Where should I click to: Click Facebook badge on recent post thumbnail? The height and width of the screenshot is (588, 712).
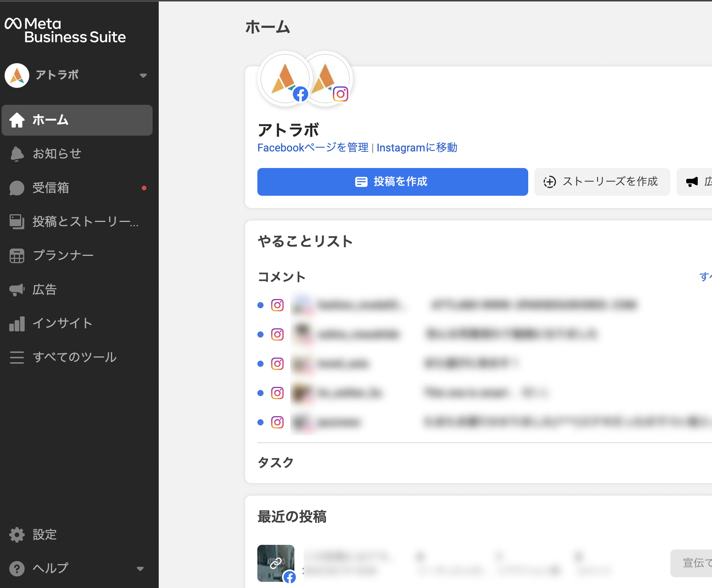tap(290, 577)
